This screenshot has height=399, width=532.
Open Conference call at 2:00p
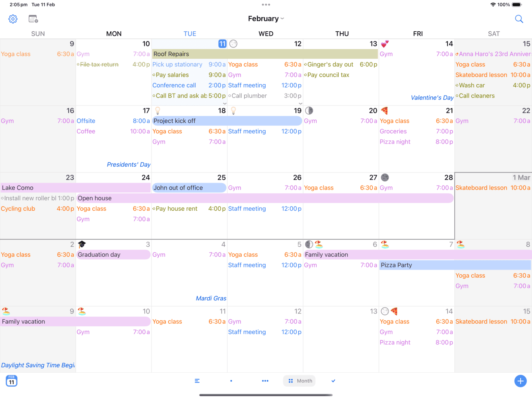pyautogui.click(x=189, y=85)
